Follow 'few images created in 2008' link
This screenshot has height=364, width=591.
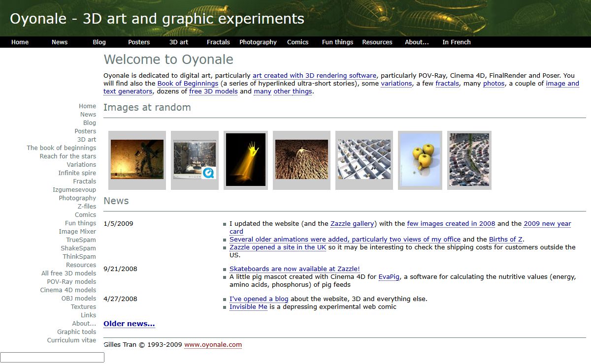[x=451, y=224]
